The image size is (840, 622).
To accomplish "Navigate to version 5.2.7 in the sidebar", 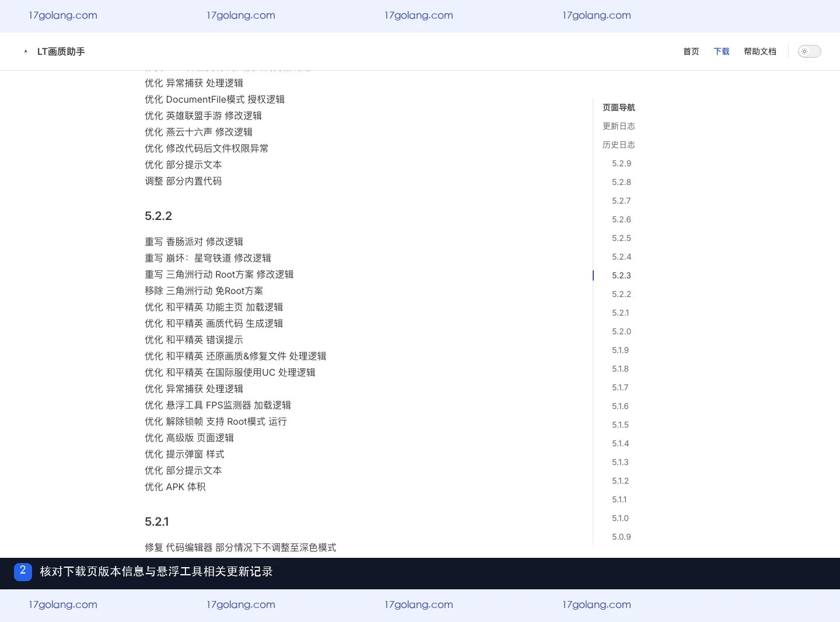I will point(622,201).
